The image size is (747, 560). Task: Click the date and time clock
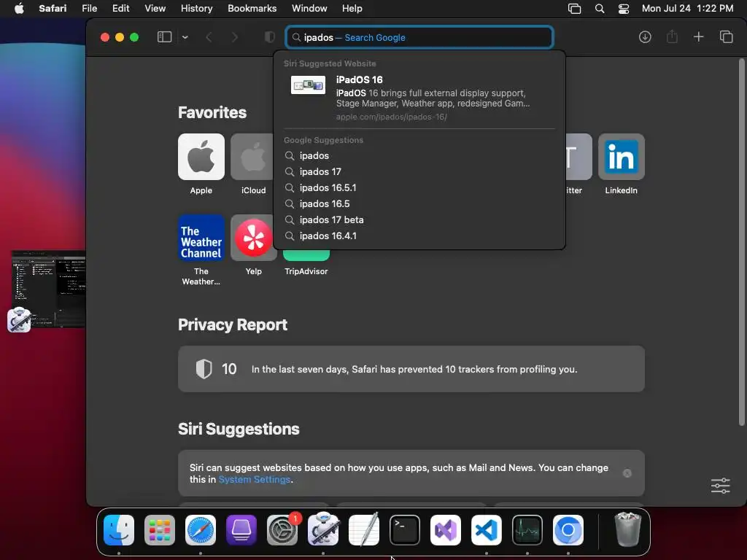[x=687, y=9]
